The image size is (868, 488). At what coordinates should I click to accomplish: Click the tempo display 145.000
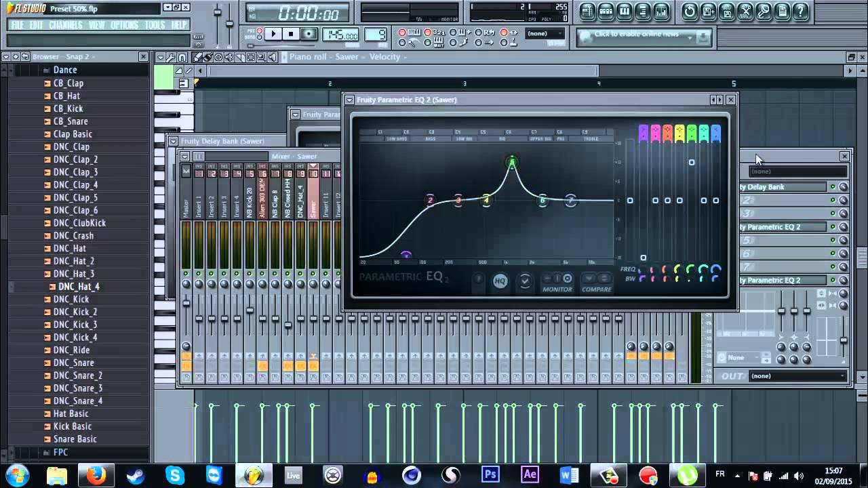click(x=340, y=35)
